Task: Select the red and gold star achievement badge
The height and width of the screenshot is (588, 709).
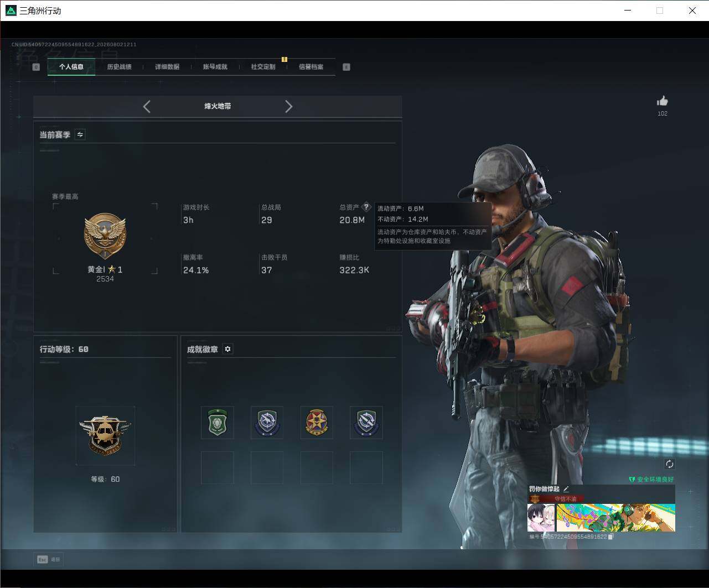Action: coord(317,423)
